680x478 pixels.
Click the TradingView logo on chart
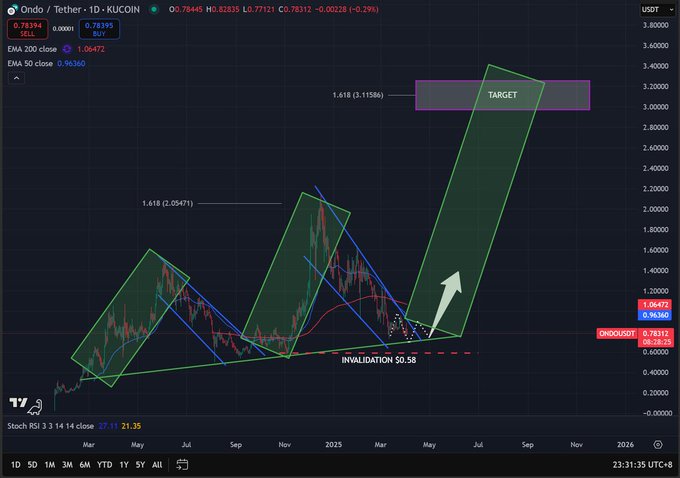[x=18, y=403]
